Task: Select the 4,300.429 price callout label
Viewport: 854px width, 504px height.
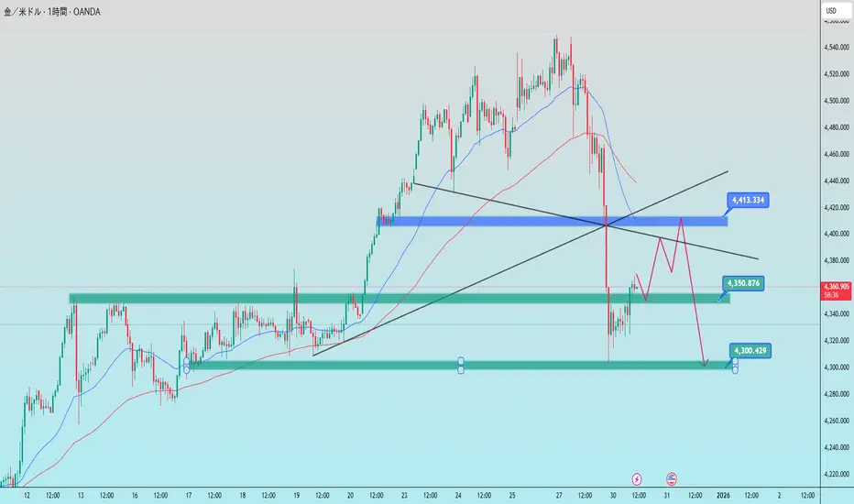Action: point(750,350)
